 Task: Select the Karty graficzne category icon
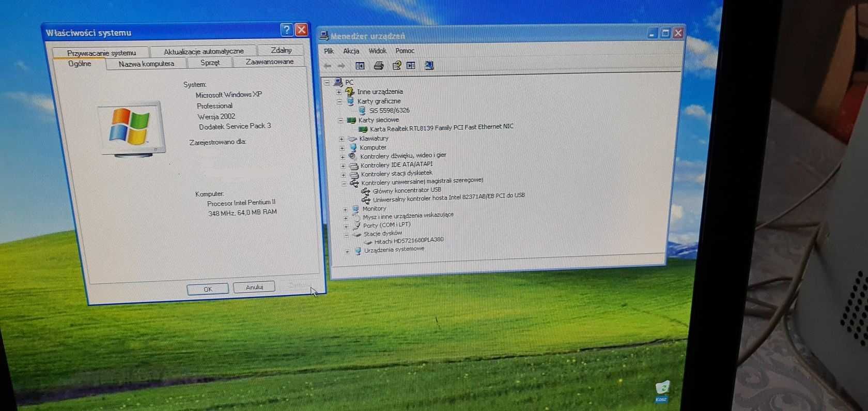coord(350,101)
